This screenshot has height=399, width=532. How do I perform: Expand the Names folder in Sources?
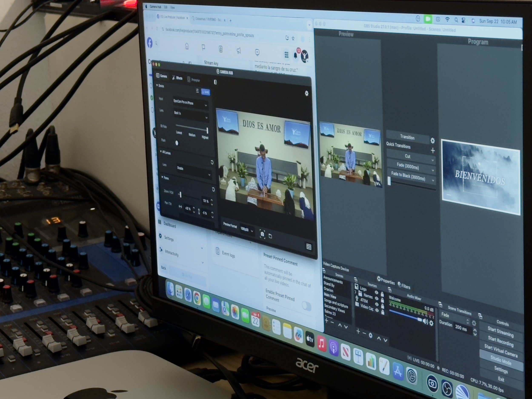355,292
